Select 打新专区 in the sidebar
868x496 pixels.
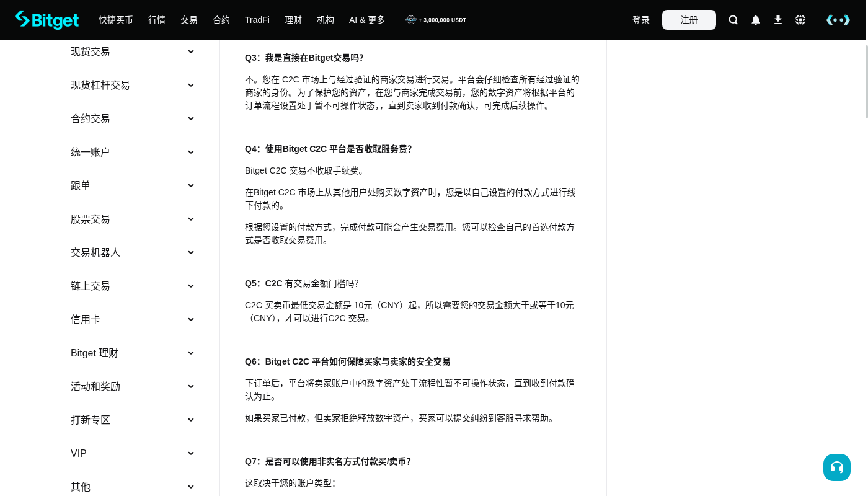[91, 420]
